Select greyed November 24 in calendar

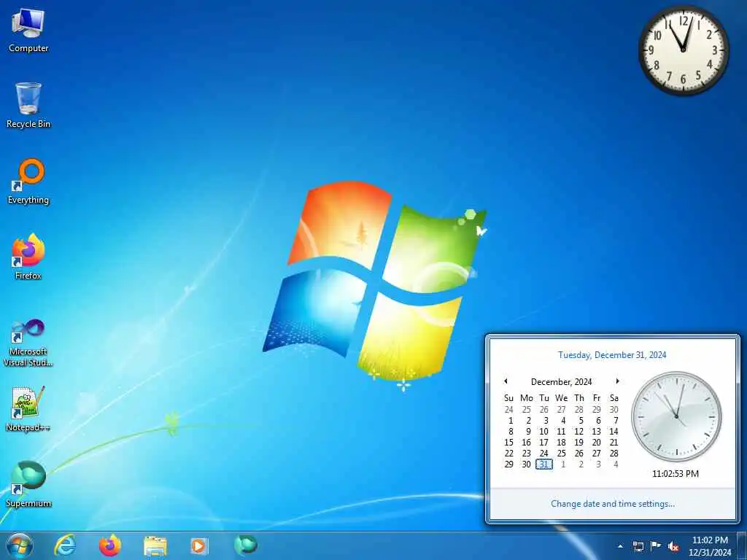[508, 410]
